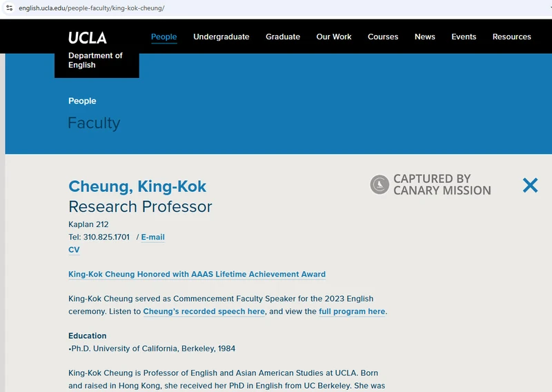Open the full program here link
Viewport: 552px width, 392px height.
pyautogui.click(x=352, y=312)
